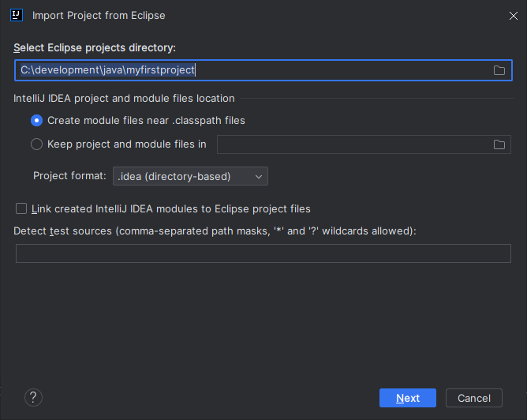
Task: Click the Cancel button
Action: point(474,398)
